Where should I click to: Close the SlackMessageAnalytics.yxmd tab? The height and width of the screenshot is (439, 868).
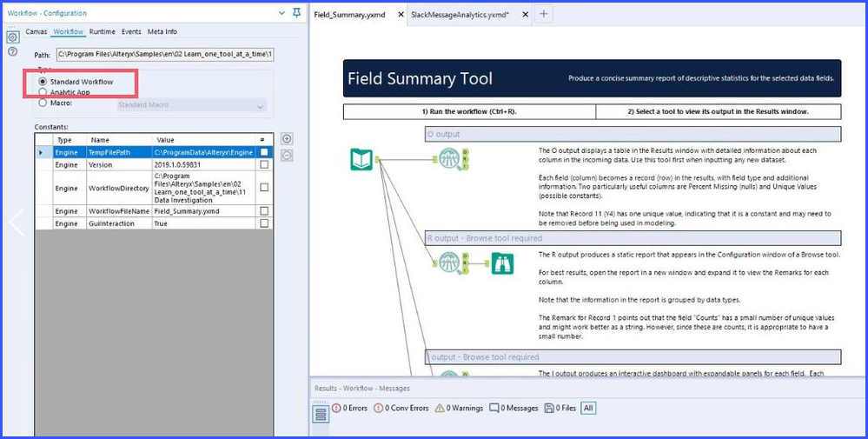(526, 15)
